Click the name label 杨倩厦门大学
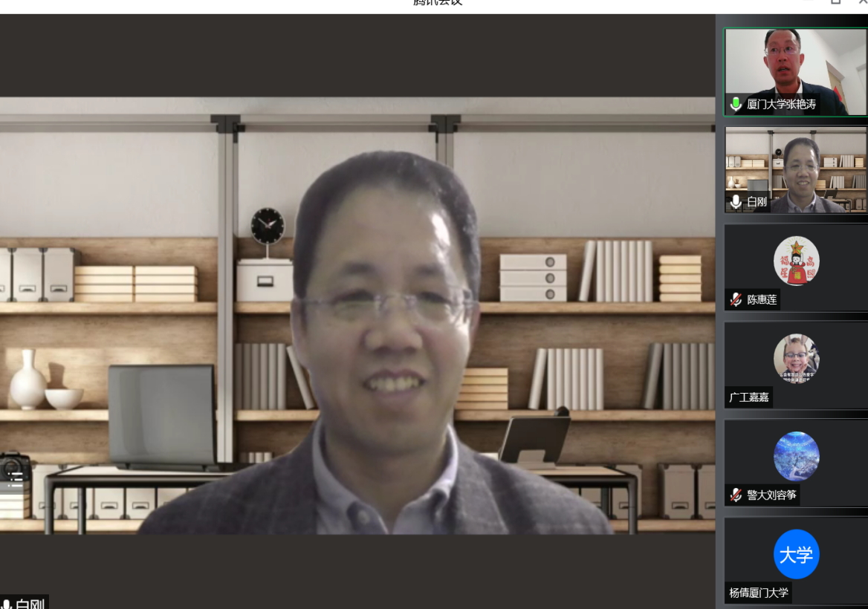The image size is (868, 609). point(759,593)
